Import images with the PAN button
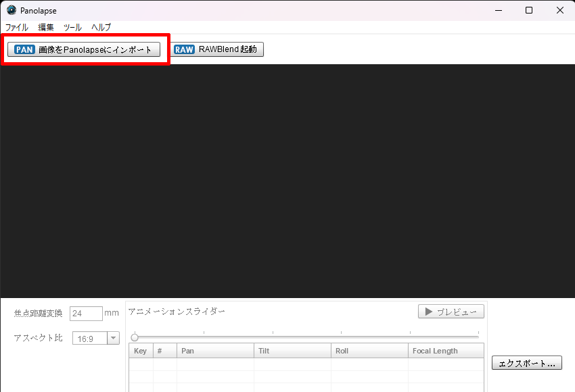Viewport: 575px width, 392px height. point(84,49)
